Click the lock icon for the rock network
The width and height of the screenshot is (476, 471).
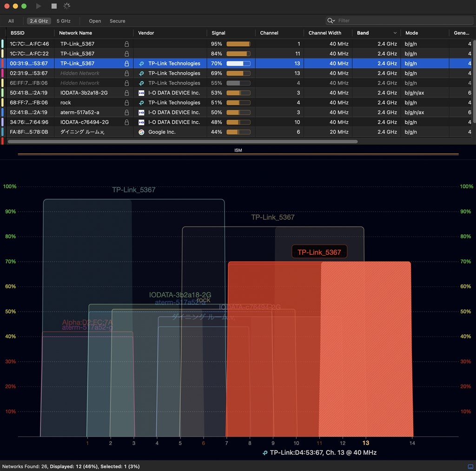tap(126, 103)
